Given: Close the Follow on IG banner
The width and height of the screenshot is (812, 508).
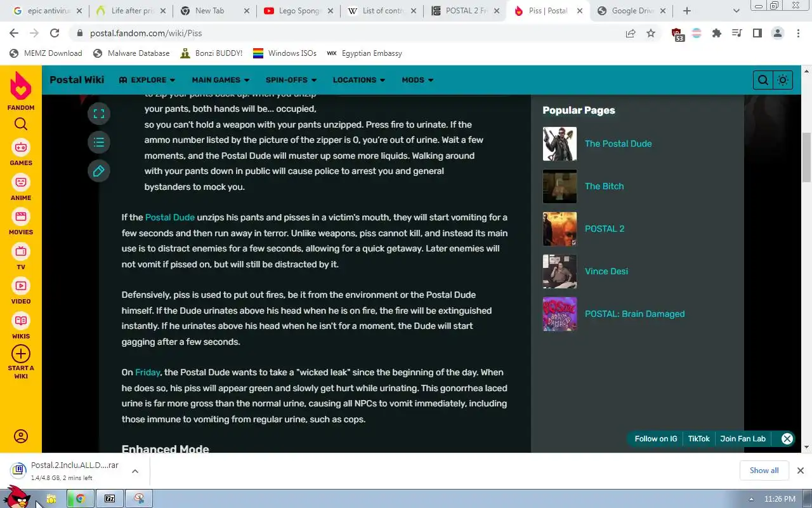Looking at the screenshot, I should click(787, 439).
